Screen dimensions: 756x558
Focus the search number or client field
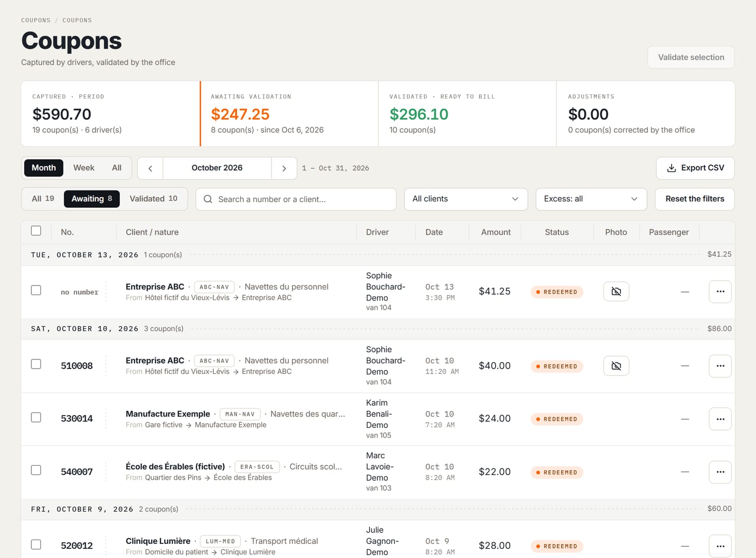tap(296, 199)
